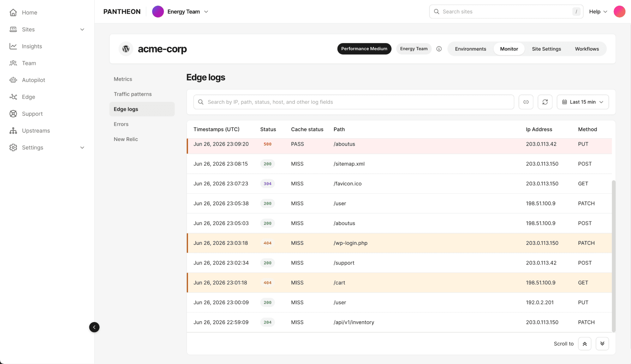
Task: Open Autopilot robot icon
Action: (x=13, y=80)
